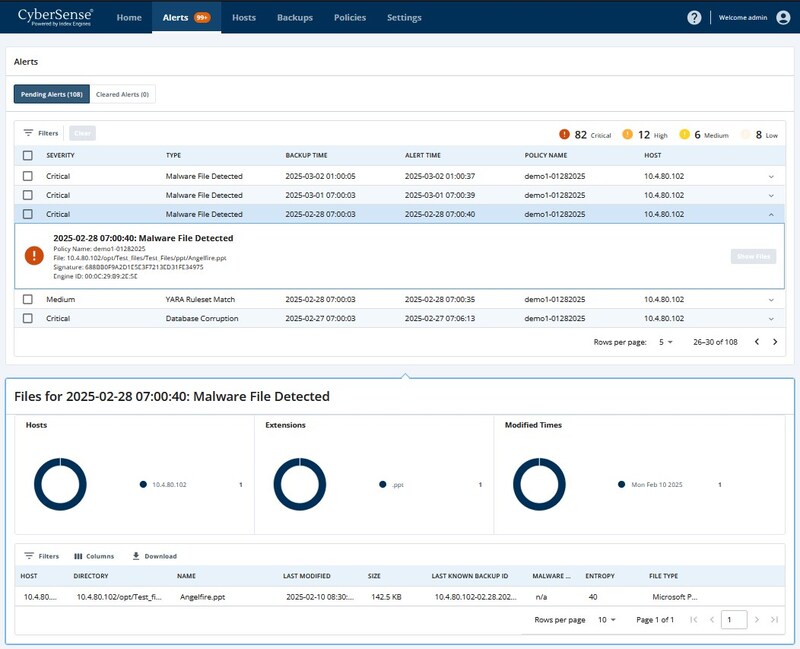Screen dimensions: 800x649
Task: Click the 99+ alerts badge
Action: point(202,17)
